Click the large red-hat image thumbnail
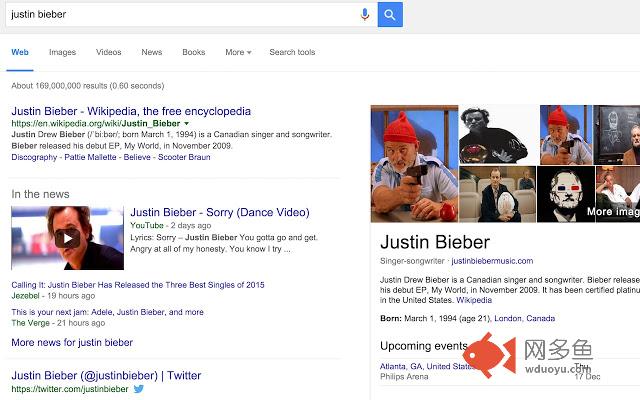This screenshot has height=400, width=640. pos(414,164)
